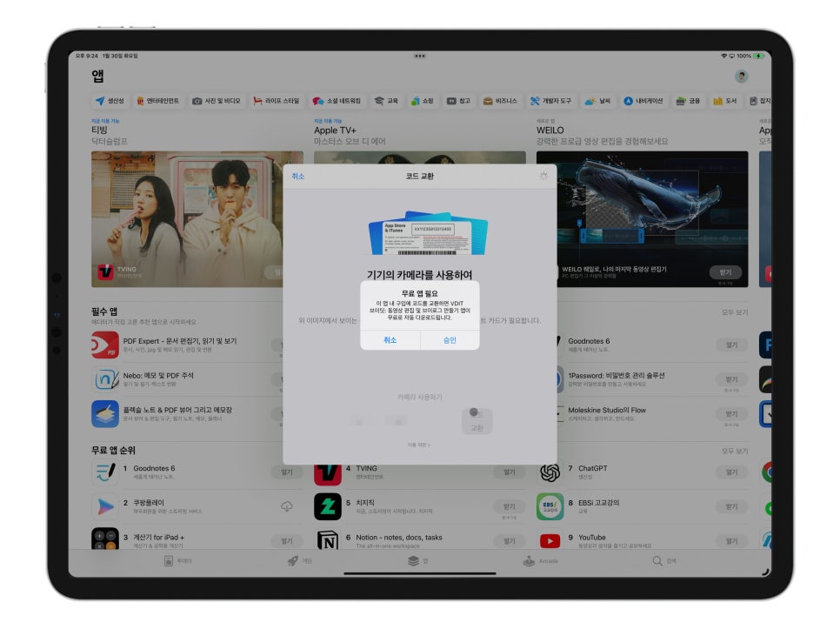Select the 비즈니스 category chip
This screenshot has width=840, height=629.
pos(500,101)
